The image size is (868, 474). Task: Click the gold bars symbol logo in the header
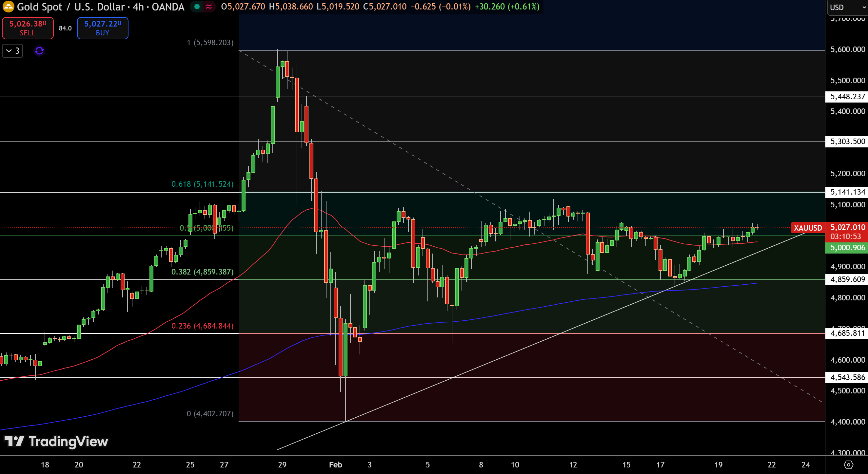(x=9, y=7)
